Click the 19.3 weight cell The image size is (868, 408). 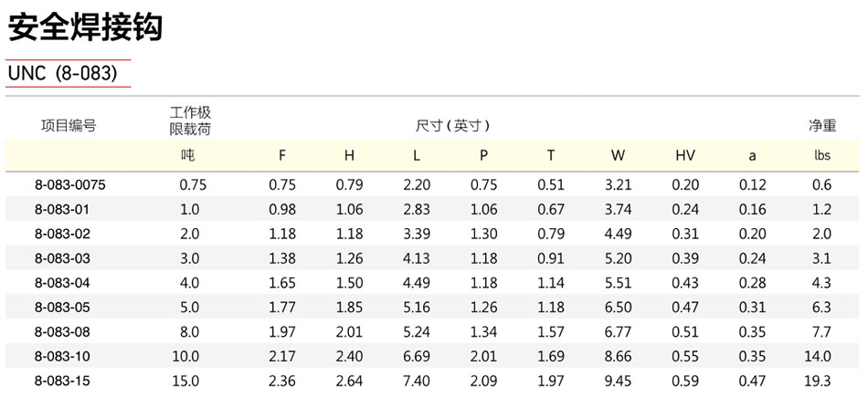818,381
